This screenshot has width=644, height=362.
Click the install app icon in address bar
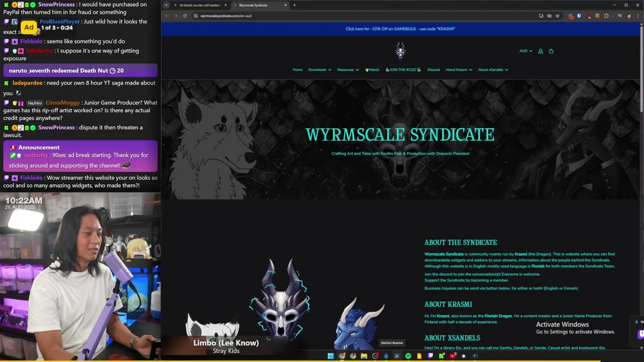point(541,16)
